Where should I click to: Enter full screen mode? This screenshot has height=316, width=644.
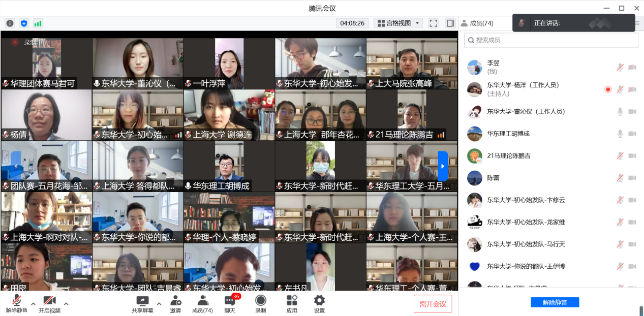pos(433,23)
